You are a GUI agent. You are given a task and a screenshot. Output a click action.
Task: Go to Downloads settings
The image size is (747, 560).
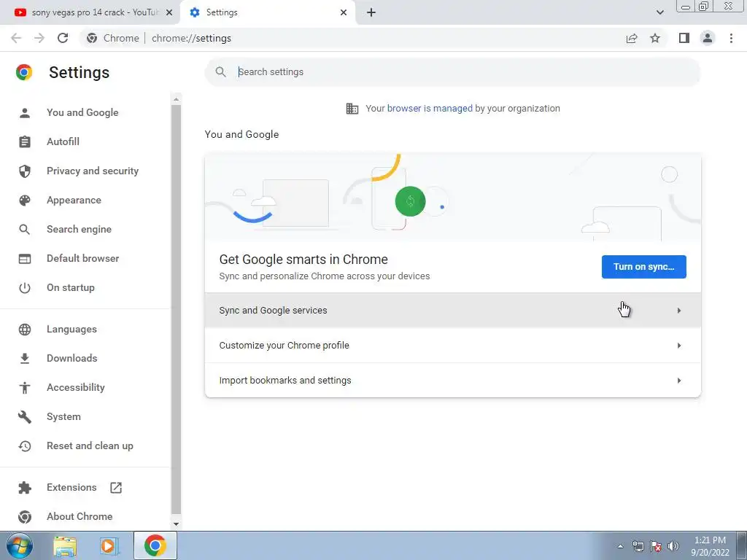(72, 358)
